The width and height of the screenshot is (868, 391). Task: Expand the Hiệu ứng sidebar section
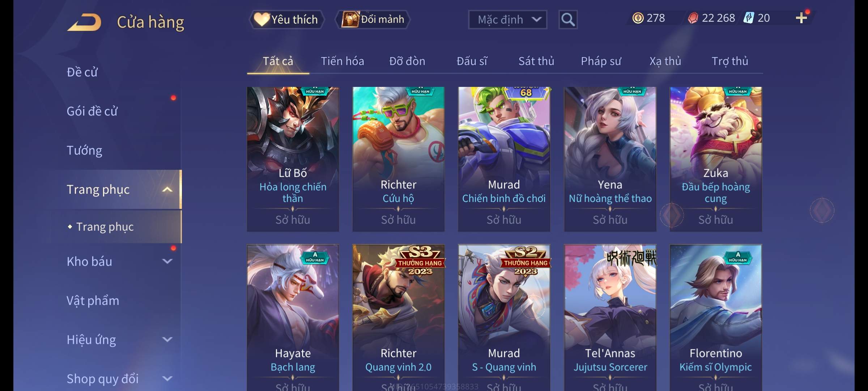click(x=167, y=339)
